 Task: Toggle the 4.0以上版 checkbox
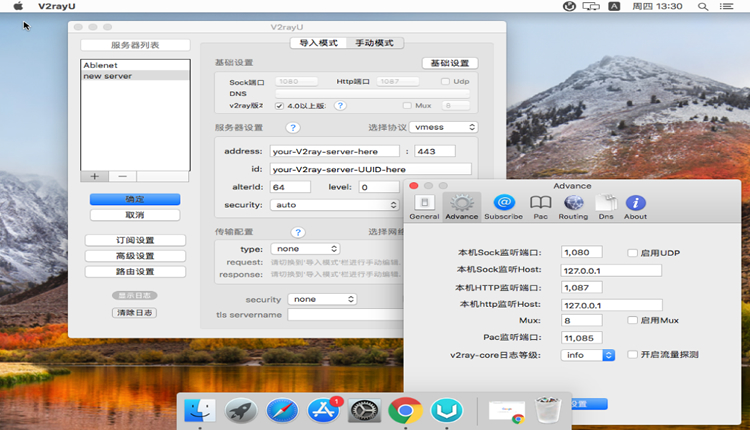[x=279, y=106]
